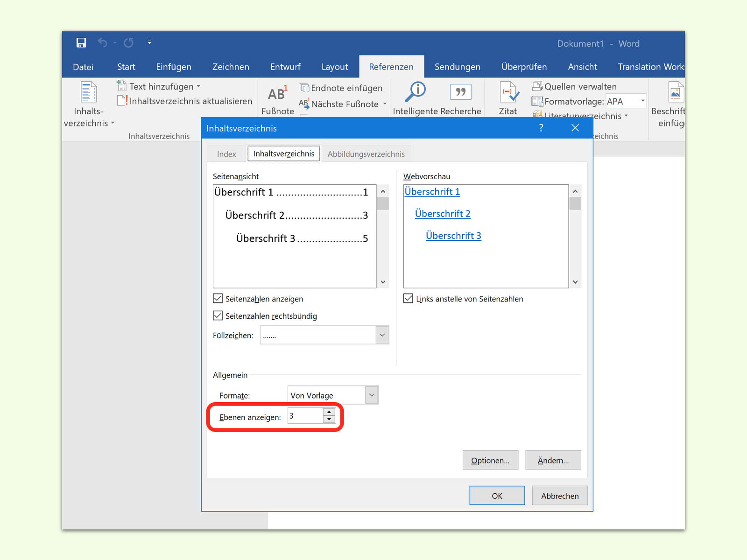Confirm the dialog with OK
Image resolution: width=747 pixels, height=560 pixels.
pos(497,496)
